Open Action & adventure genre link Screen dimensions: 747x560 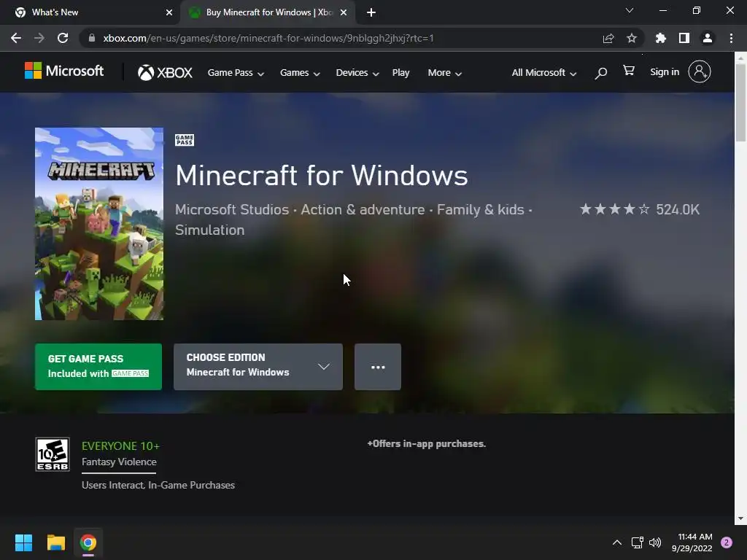(x=363, y=209)
